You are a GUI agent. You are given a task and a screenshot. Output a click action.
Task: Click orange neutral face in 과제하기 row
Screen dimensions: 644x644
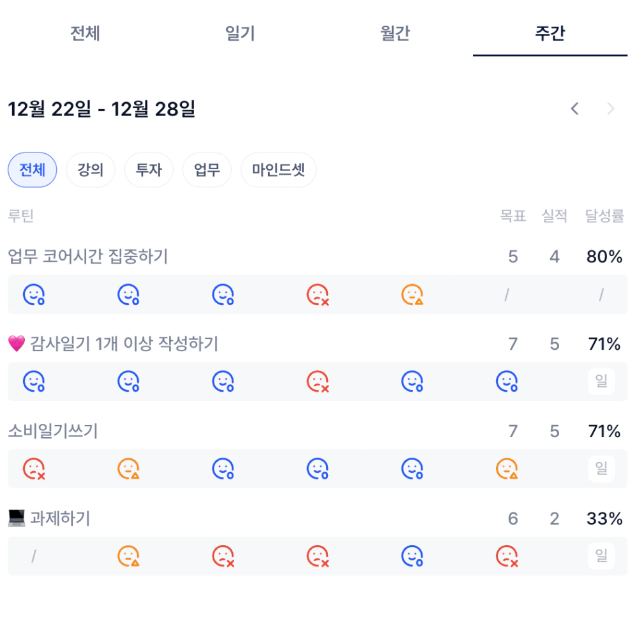(128, 556)
